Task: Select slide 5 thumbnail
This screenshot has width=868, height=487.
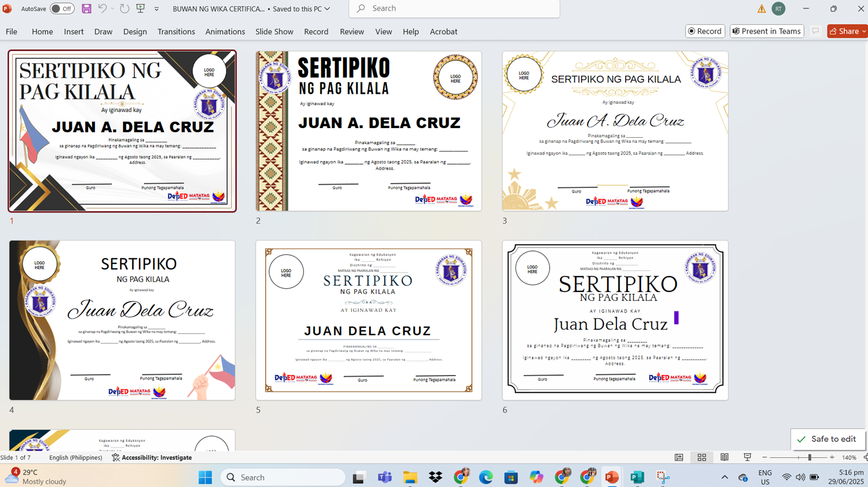Action: pyautogui.click(x=369, y=320)
